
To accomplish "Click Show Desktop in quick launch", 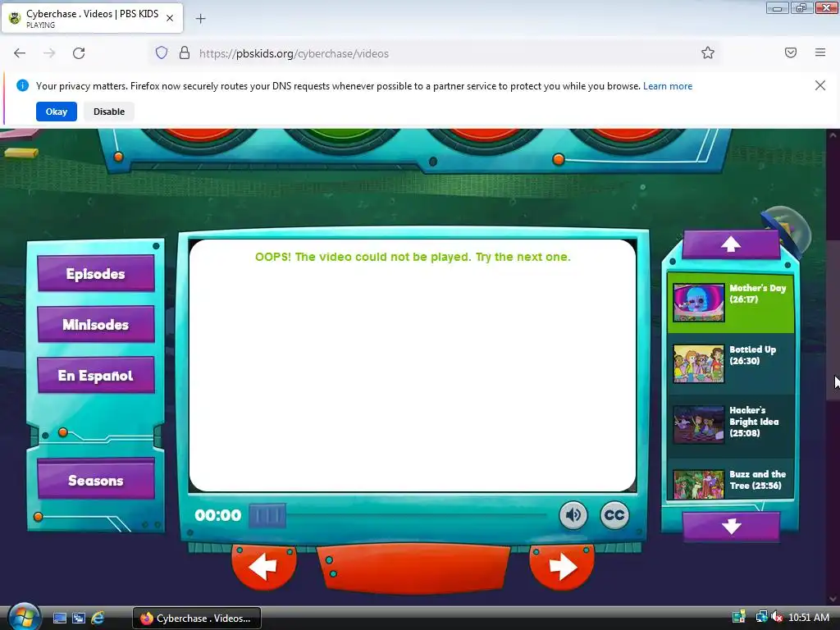I will pyautogui.click(x=59, y=619).
